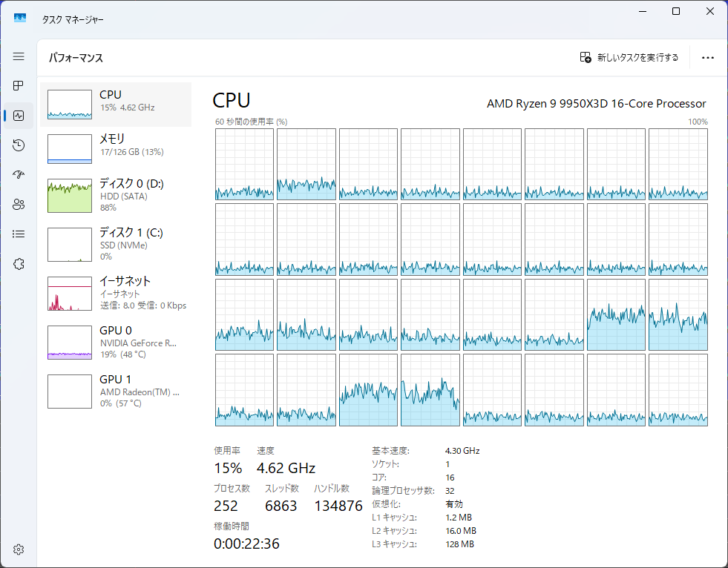Select ディスク 1 (C:) SSD resource
This screenshot has height=568, width=728.
(x=116, y=244)
